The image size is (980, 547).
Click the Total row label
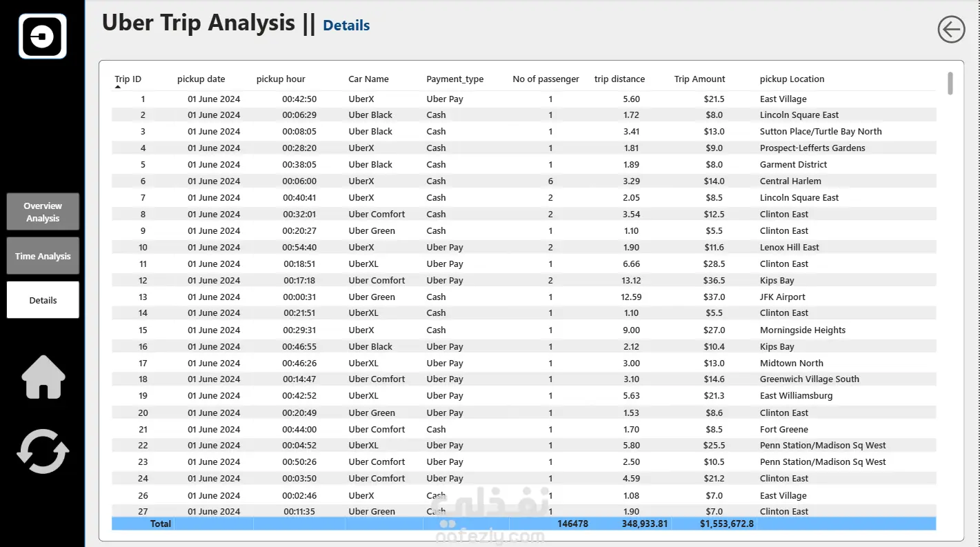pos(161,524)
